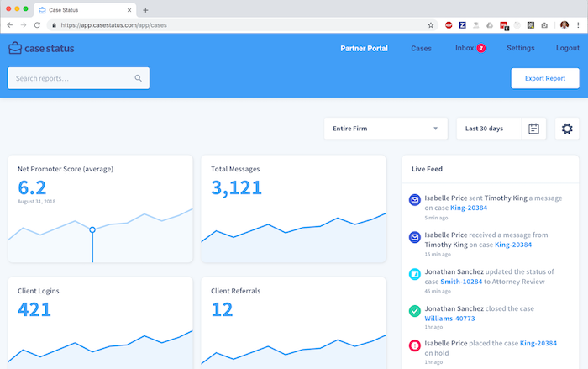Click the Client Referrals value 12
The image size is (588, 369).
click(x=222, y=309)
